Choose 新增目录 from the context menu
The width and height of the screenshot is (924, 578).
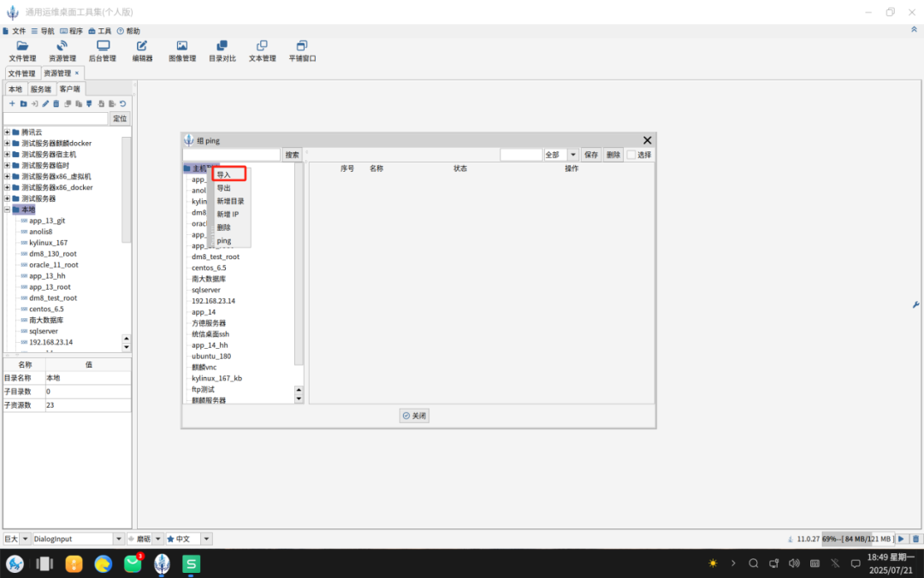click(x=231, y=201)
